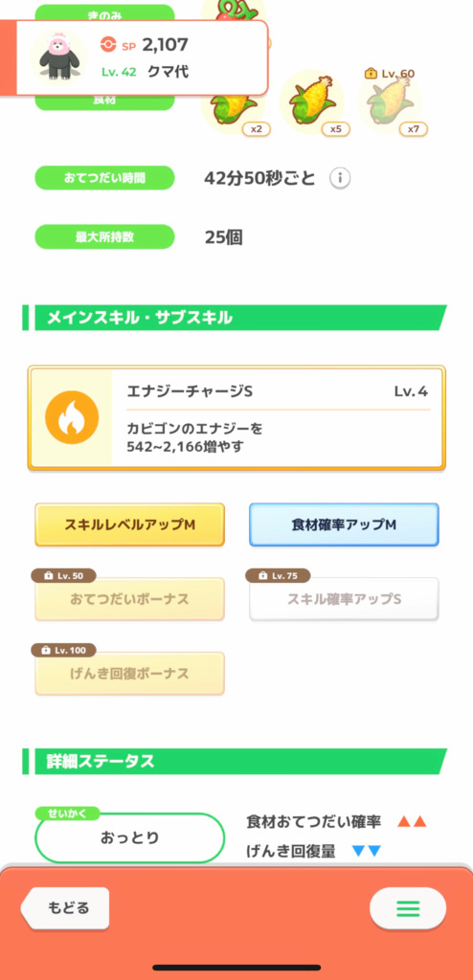Tap the locked スキル確率アップS sub skill

click(344, 599)
